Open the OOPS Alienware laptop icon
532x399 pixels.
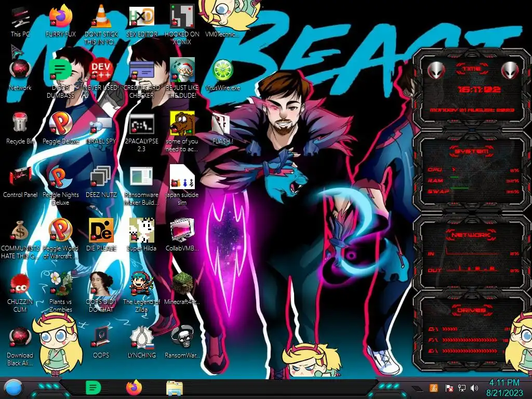(101, 343)
